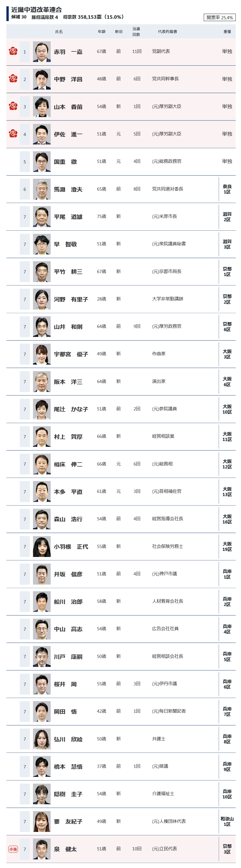Image resolution: width=241 pixels, height=868 pixels.
Task: Select candidate name 岡田 悟
Action: [65, 711]
